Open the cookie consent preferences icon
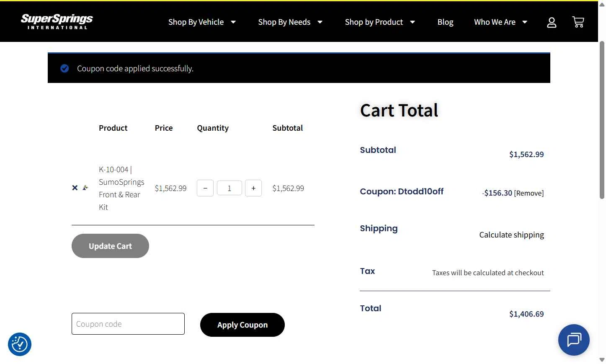 tap(20, 344)
